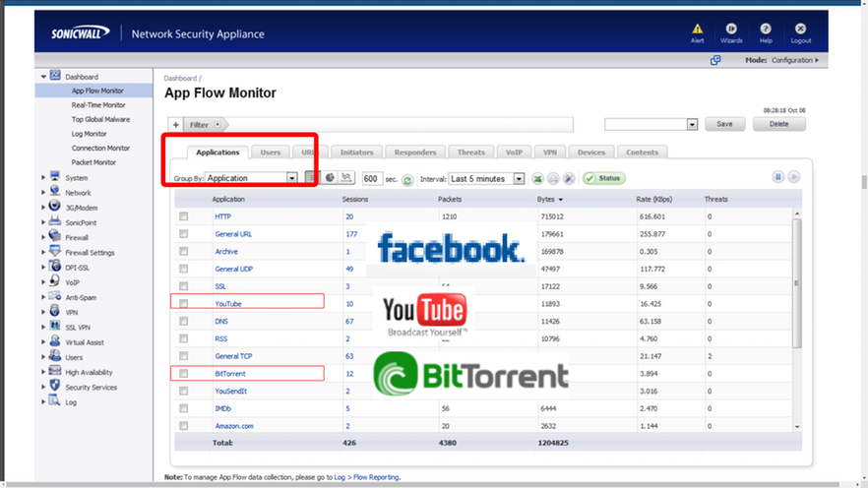Switch to list view icon
868x488 pixels.
[312, 178]
